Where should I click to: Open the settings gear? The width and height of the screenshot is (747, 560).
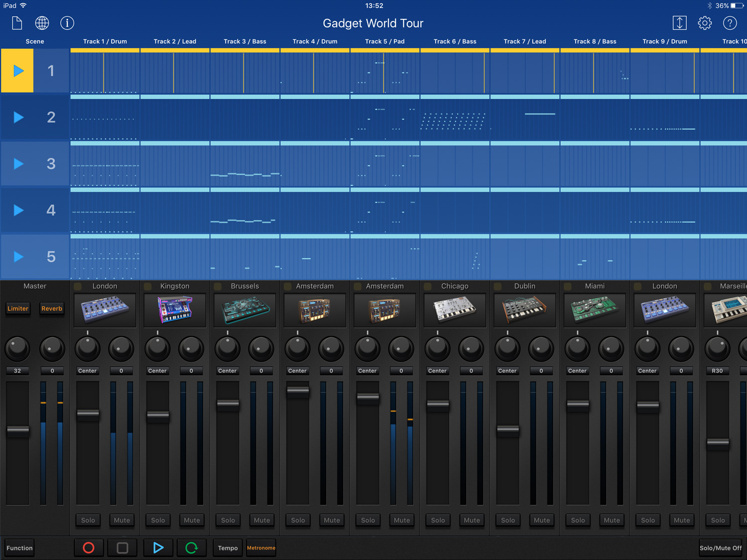point(705,23)
